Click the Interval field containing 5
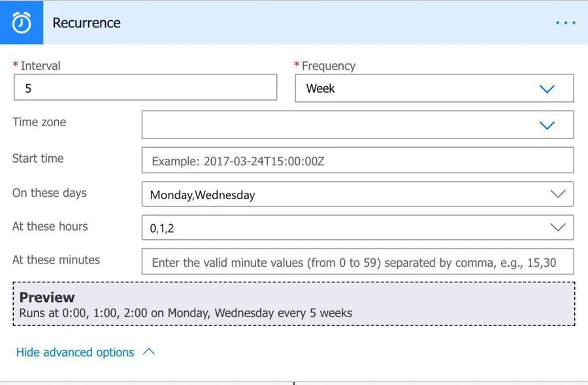Image resolution: width=588 pixels, height=385 pixels. pyautogui.click(x=145, y=88)
